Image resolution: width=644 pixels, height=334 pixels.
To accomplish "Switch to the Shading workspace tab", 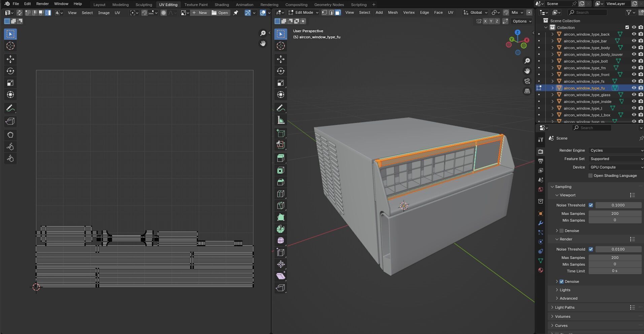I will (x=222, y=5).
